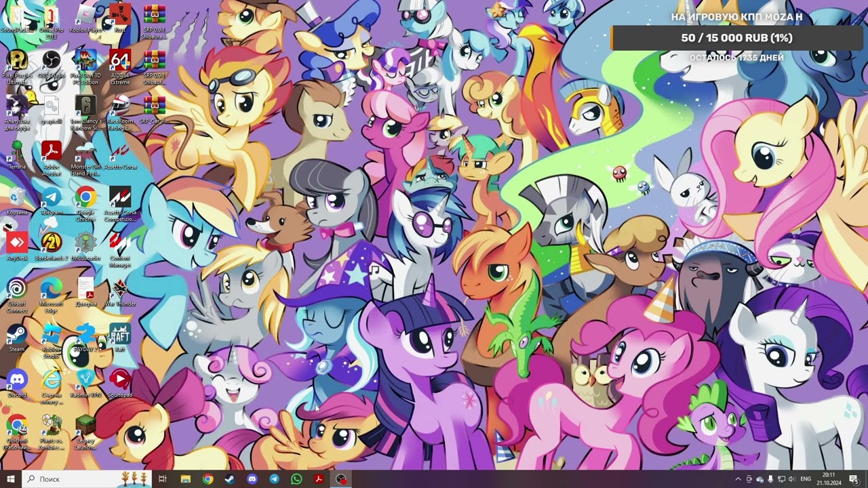868x488 pixels.
Task: Show hidden system tray icons
Action: tap(738, 479)
